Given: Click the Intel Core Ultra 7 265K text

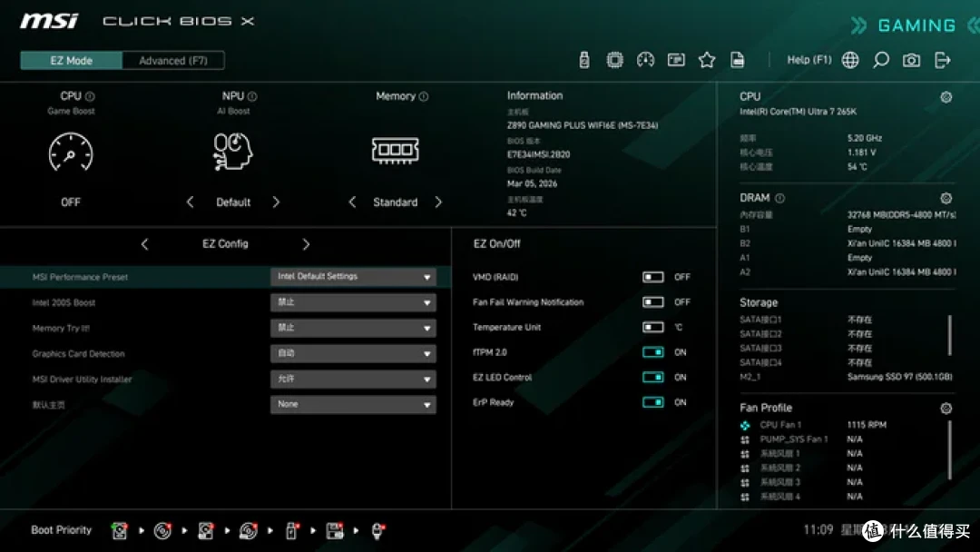Looking at the screenshot, I should [x=799, y=112].
